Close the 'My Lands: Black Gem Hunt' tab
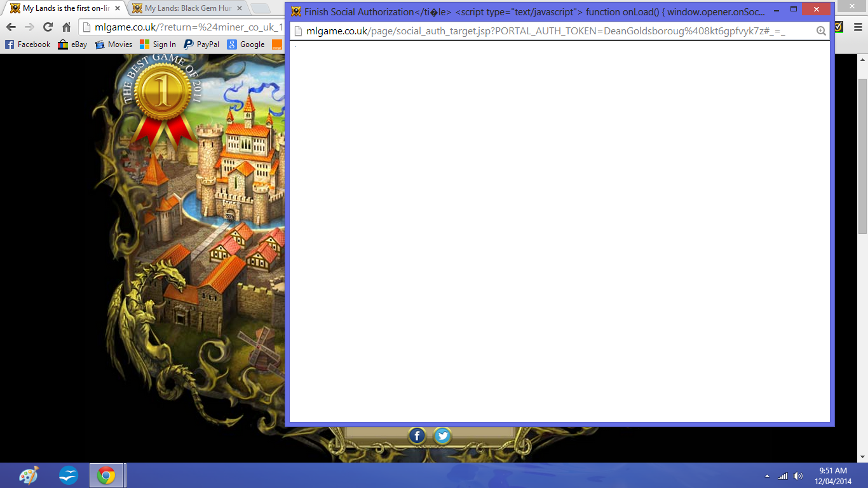This screenshot has height=488, width=868. (x=241, y=8)
